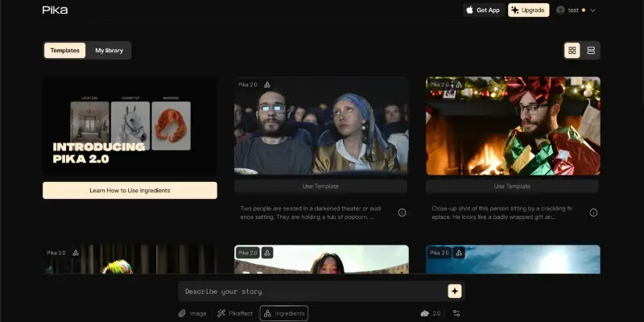Open the blue sky template thumbnail
The height and width of the screenshot is (322, 644).
[x=513, y=259]
